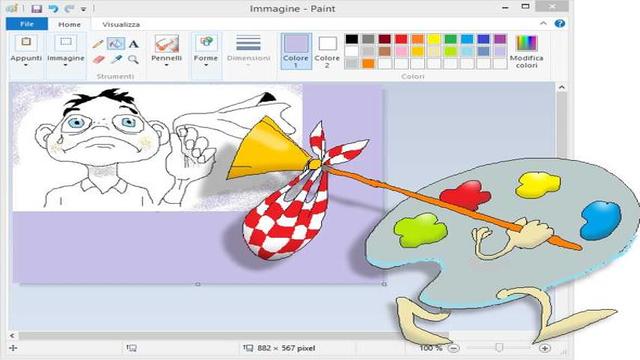Pick the pink color swatch
The image size is (640, 360).
[x=401, y=51]
